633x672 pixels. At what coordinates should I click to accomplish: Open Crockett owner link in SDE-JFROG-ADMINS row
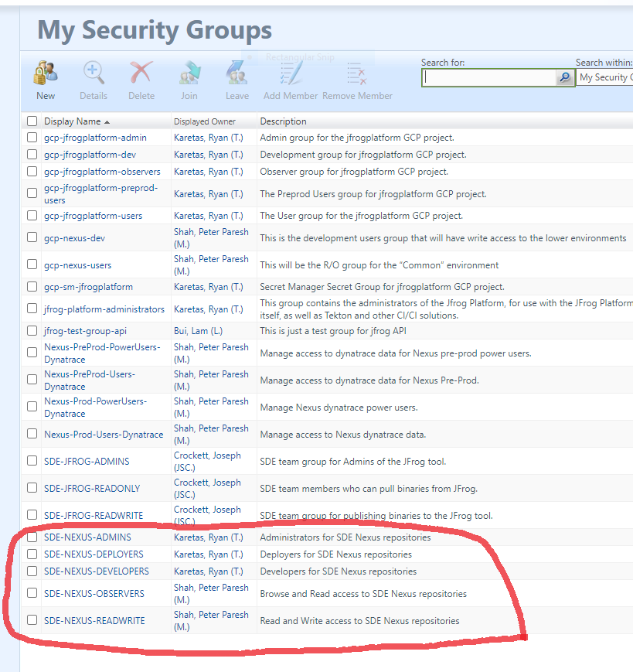207,462
